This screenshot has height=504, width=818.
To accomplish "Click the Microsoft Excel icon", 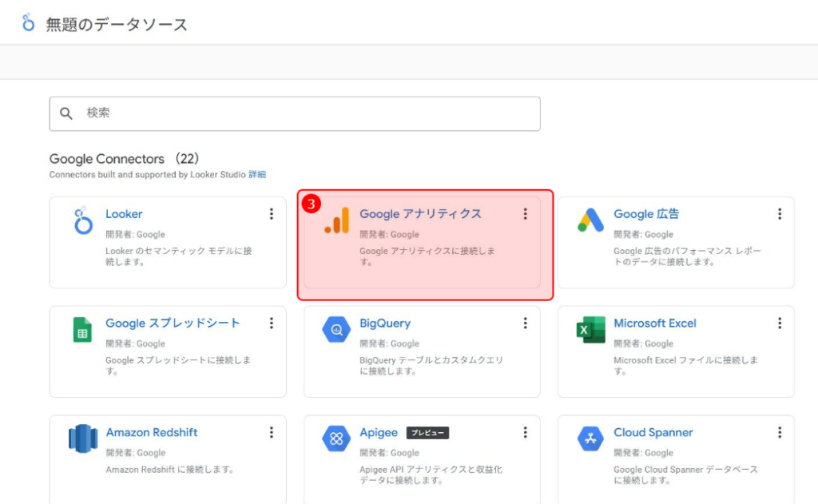I will [x=591, y=330].
